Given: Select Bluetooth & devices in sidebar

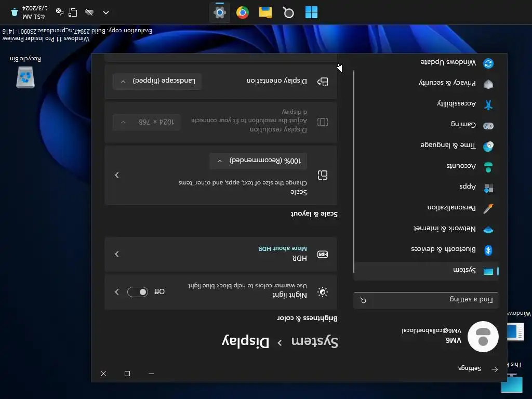Looking at the screenshot, I should pyautogui.click(x=426, y=250).
